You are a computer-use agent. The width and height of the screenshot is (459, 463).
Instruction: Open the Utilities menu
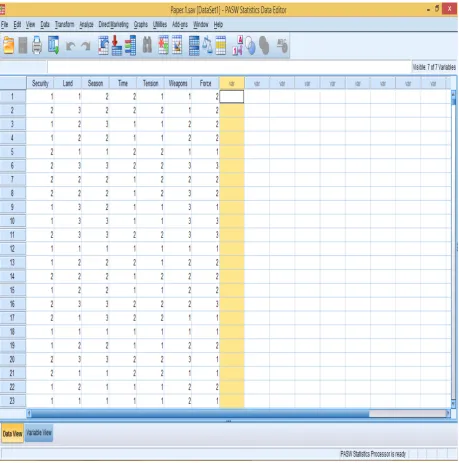point(160,24)
